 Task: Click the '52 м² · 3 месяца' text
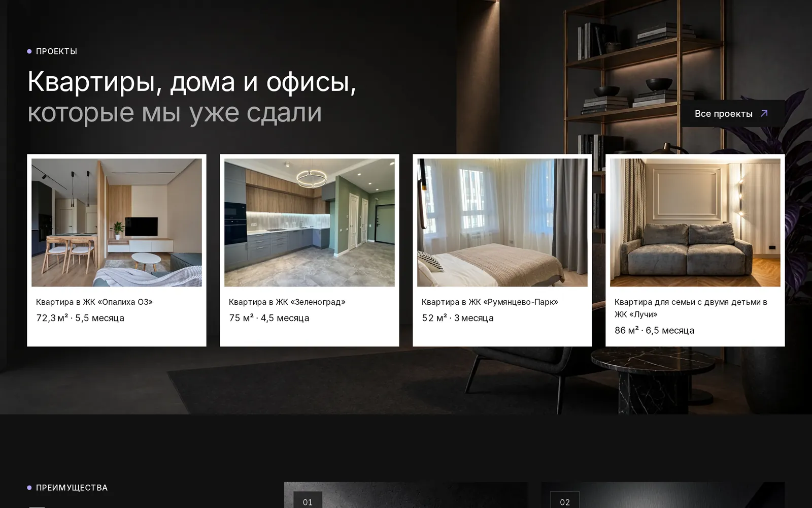pyautogui.click(x=458, y=318)
